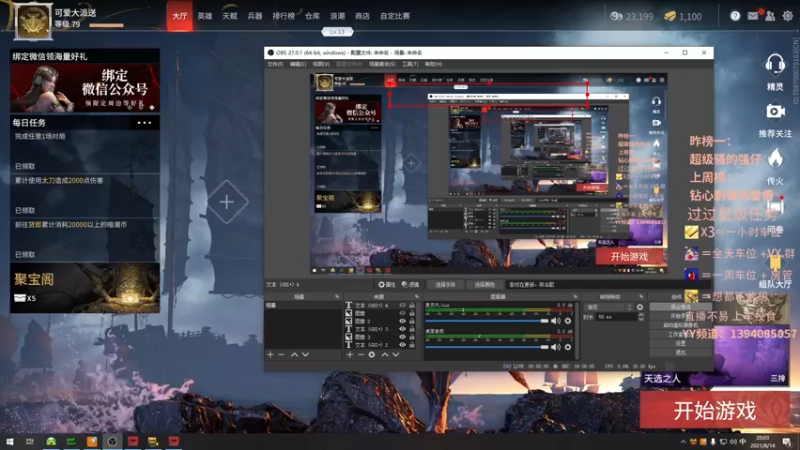Open Windows Task View on taskbar

(30, 441)
